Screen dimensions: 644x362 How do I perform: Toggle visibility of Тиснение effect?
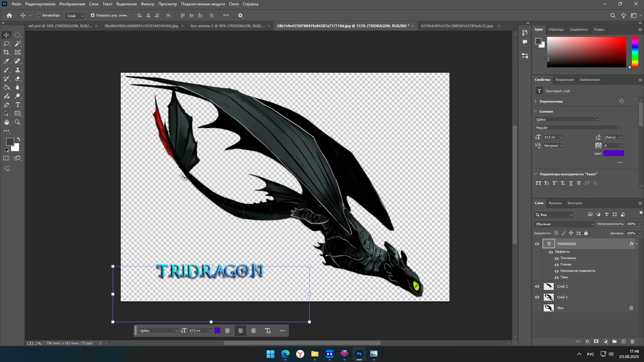[556, 258]
